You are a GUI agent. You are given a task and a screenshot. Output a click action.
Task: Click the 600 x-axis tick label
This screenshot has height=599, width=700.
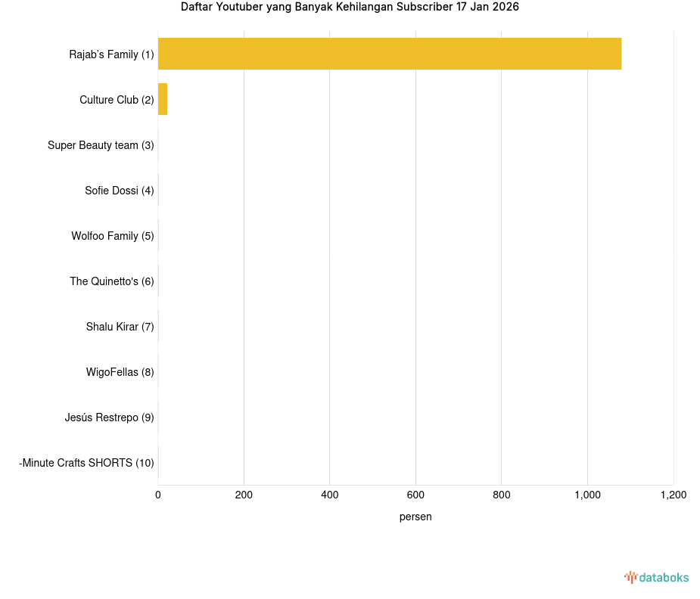(415, 495)
